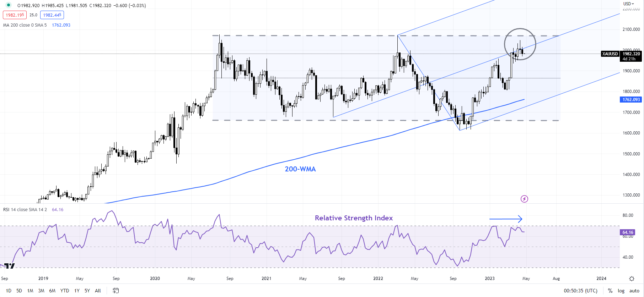This screenshot has height=297, width=644.
Task: Select the 1D time range
Action: coord(9,291)
